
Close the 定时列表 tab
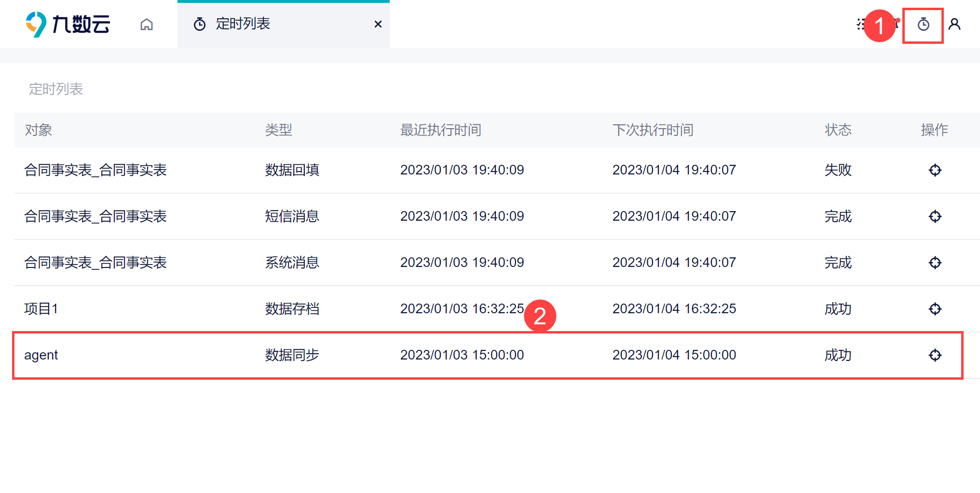(x=378, y=24)
